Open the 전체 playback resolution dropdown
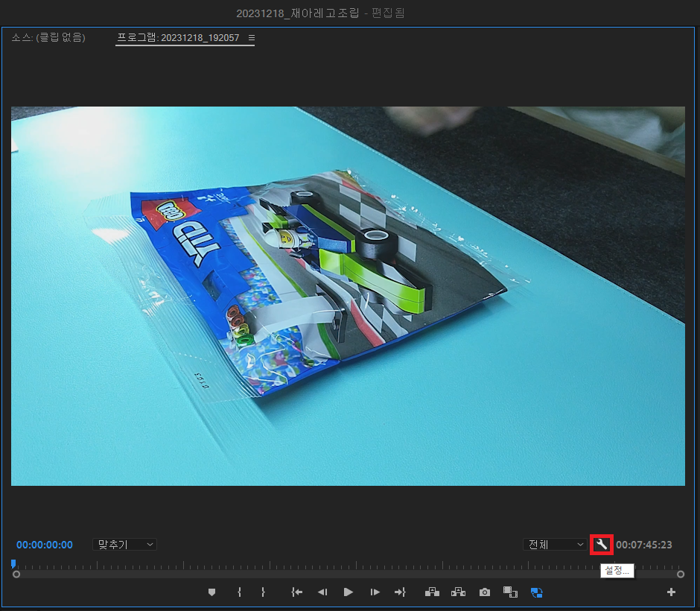 point(555,545)
